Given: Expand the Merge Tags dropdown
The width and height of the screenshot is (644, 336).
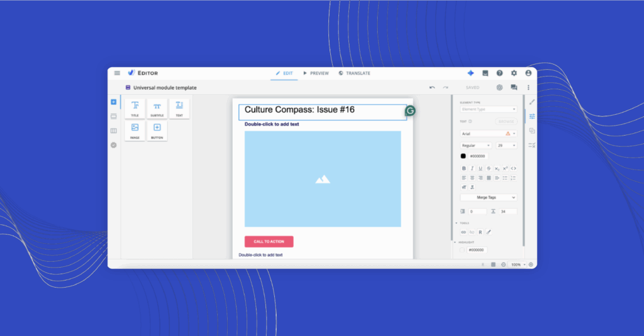Looking at the screenshot, I should (488, 197).
